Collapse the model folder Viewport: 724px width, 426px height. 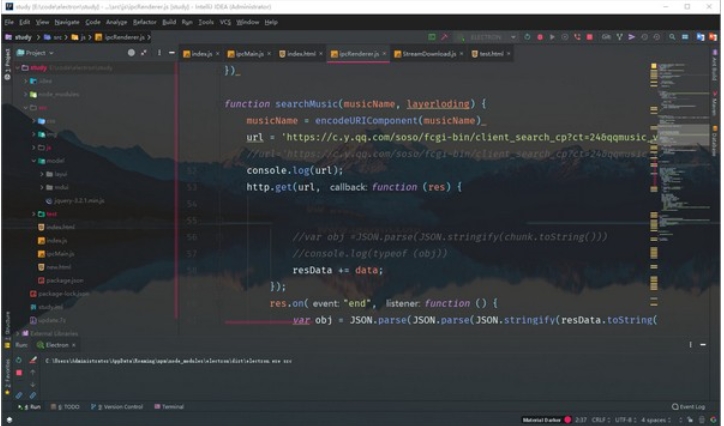pos(34,161)
